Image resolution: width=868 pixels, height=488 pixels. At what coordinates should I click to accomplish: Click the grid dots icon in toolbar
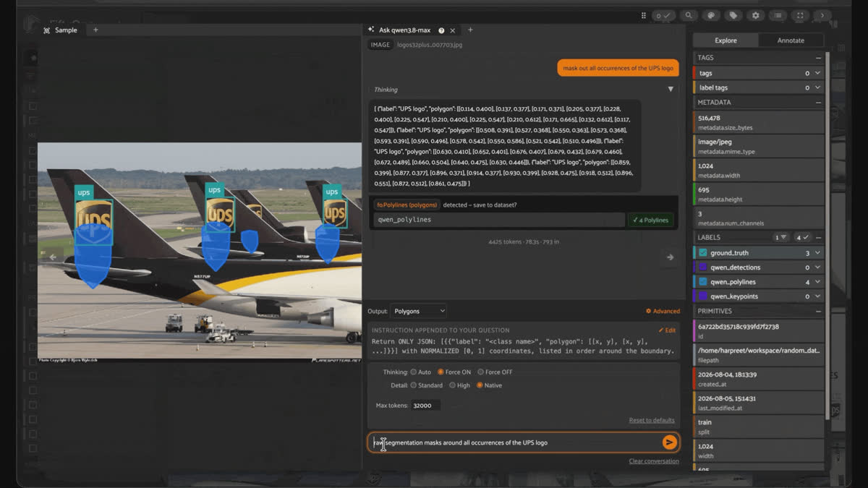click(x=644, y=15)
